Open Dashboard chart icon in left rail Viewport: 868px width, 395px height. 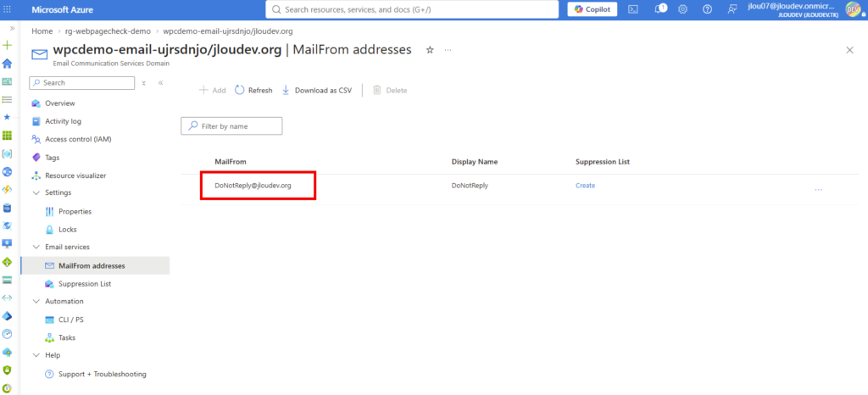point(7,81)
